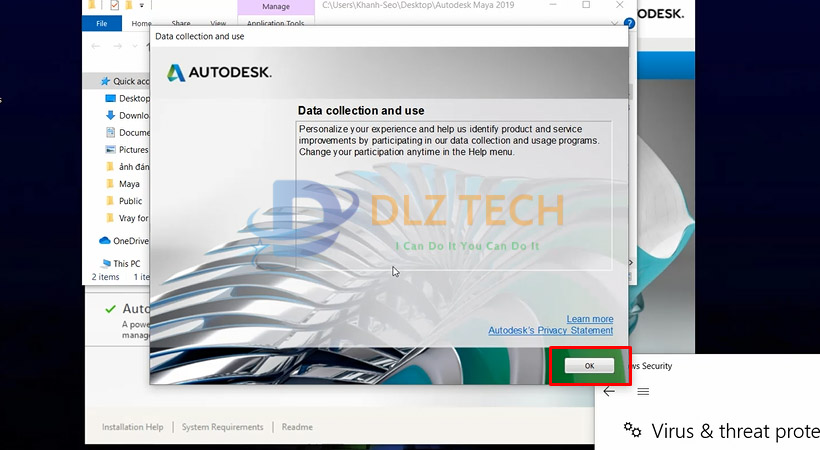Viewport: 820px width, 450px height.
Task: Click the This PC icon
Action: point(104,263)
